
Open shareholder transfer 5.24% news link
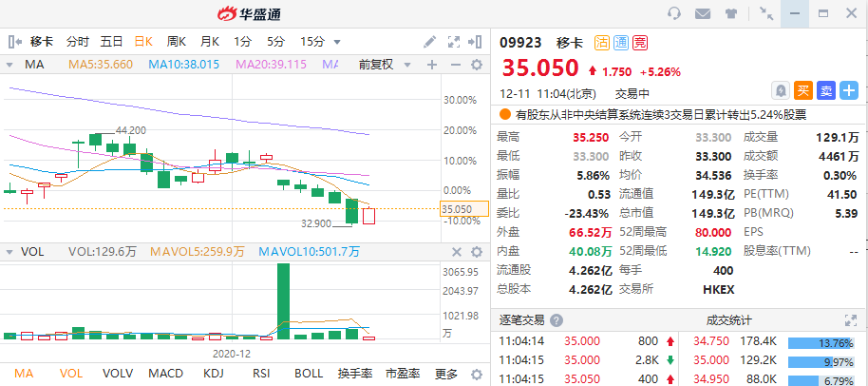(x=660, y=115)
